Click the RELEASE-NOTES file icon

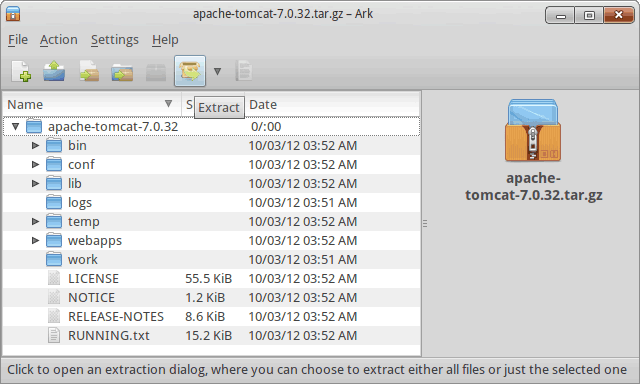(54, 316)
